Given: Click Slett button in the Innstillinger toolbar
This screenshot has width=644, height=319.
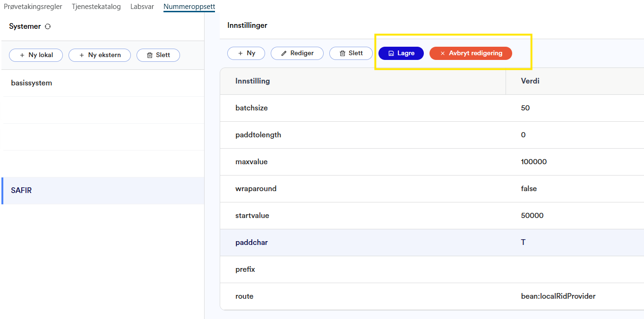Looking at the screenshot, I should (x=351, y=53).
